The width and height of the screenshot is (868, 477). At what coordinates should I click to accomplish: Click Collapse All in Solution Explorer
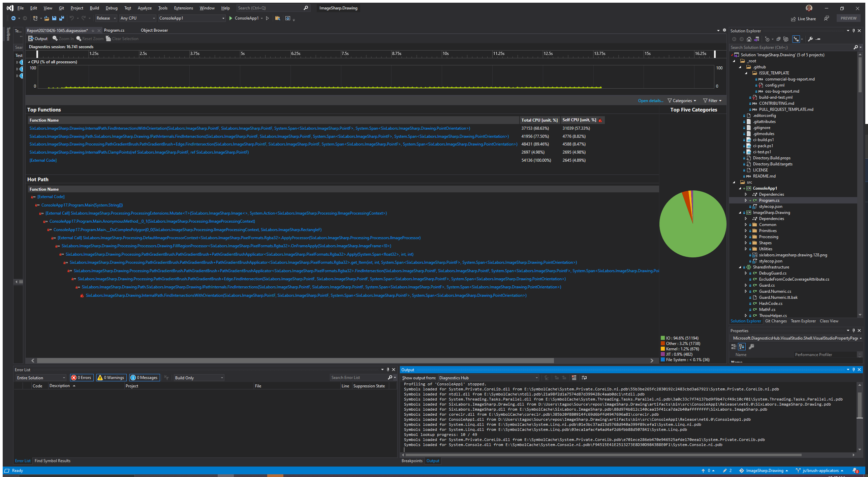[x=779, y=39]
